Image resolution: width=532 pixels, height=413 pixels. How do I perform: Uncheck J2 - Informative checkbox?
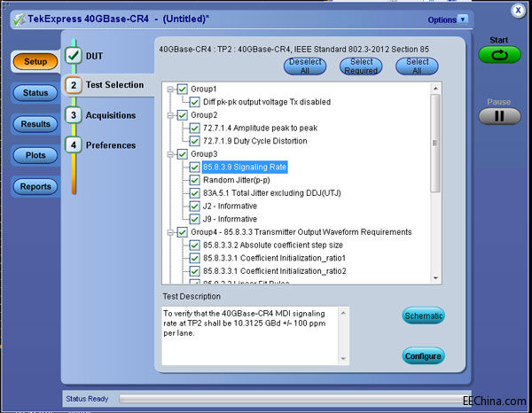(x=194, y=206)
